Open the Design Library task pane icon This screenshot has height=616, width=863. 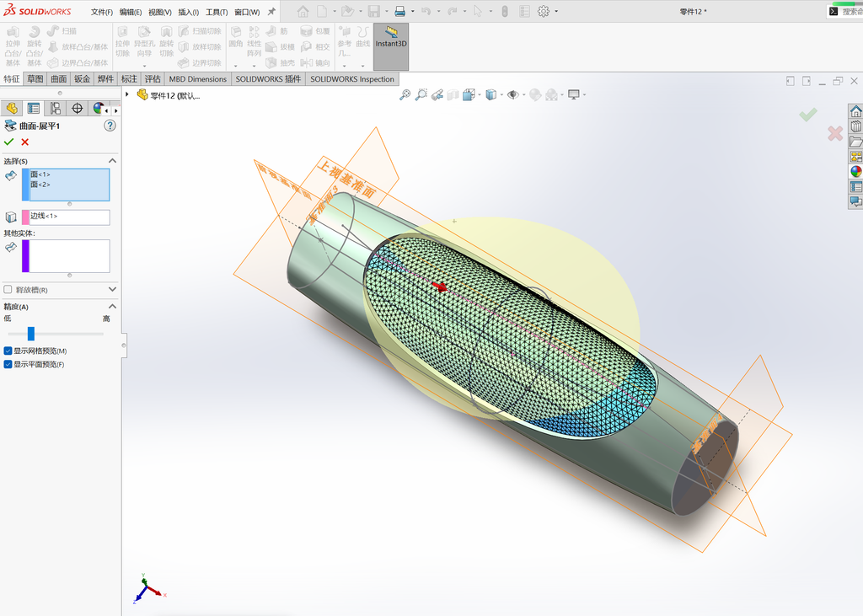tap(856, 126)
